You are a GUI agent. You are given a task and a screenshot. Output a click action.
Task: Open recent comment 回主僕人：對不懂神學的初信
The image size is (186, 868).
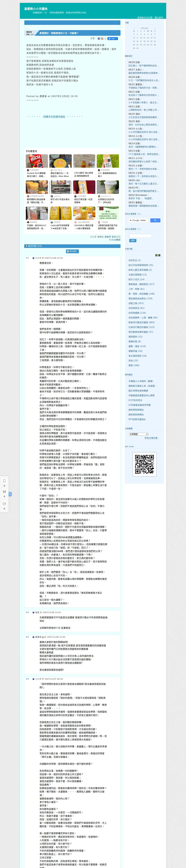click(143, 66)
